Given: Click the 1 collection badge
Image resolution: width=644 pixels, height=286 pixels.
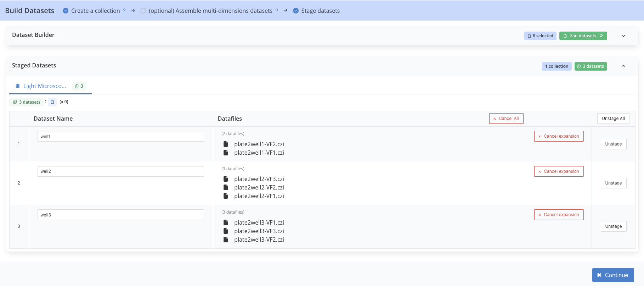Looking at the screenshot, I should pyautogui.click(x=557, y=66).
